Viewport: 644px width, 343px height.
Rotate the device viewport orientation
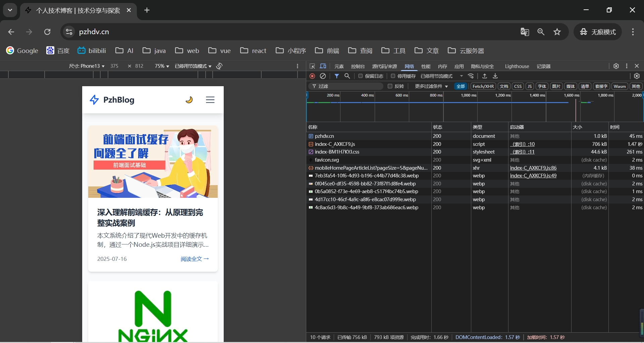point(219,66)
